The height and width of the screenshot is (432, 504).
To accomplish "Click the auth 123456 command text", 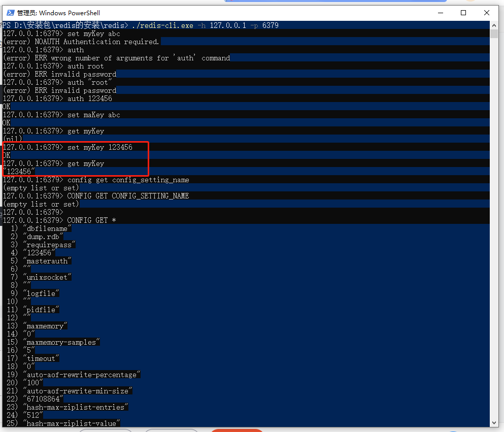I will [x=91, y=98].
